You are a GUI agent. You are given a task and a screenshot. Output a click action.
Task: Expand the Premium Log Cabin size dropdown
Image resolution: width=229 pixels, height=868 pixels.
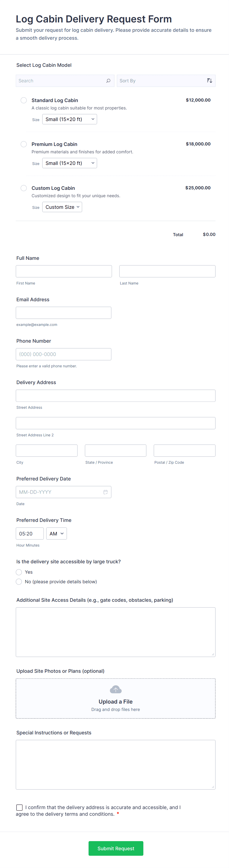click(69, 163)
